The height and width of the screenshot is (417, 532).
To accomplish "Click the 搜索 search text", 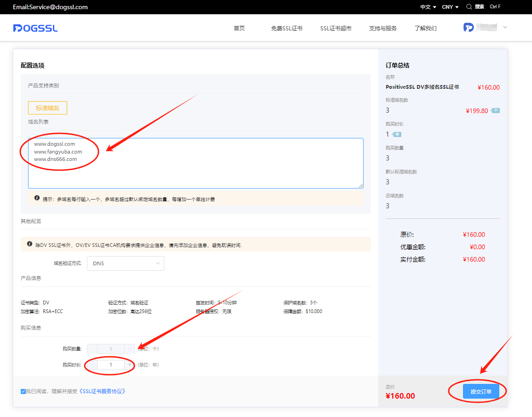I will (480, 7).
